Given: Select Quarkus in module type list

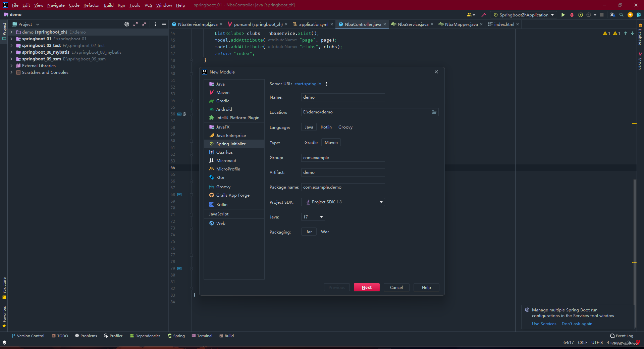Looking at the screenshot, I should 234,152.
